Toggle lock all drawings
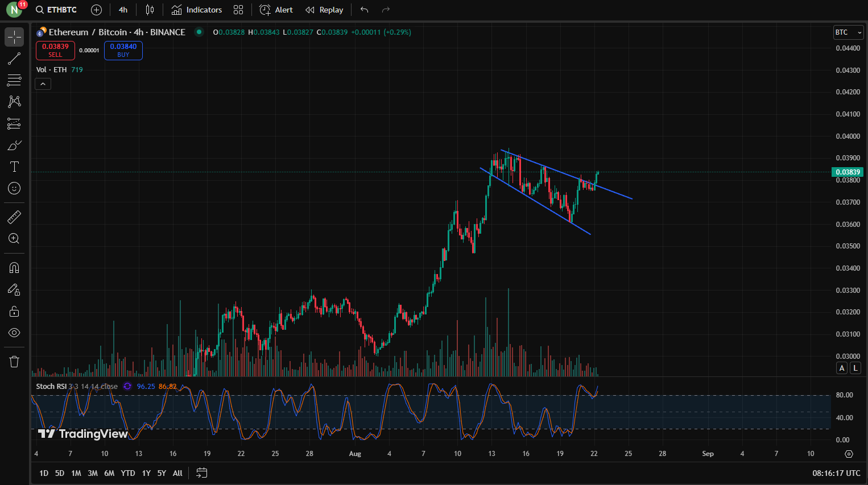868x485 pixels. pos(14,311)
